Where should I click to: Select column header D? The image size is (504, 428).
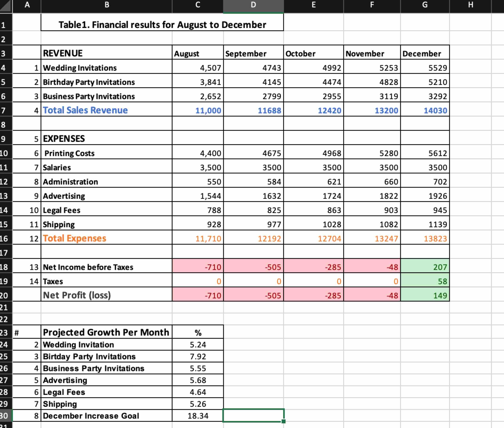[x=253, y=5]
